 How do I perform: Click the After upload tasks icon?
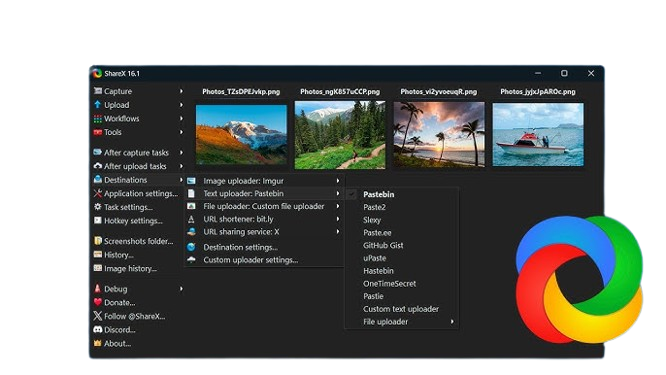tap(98, 166)
